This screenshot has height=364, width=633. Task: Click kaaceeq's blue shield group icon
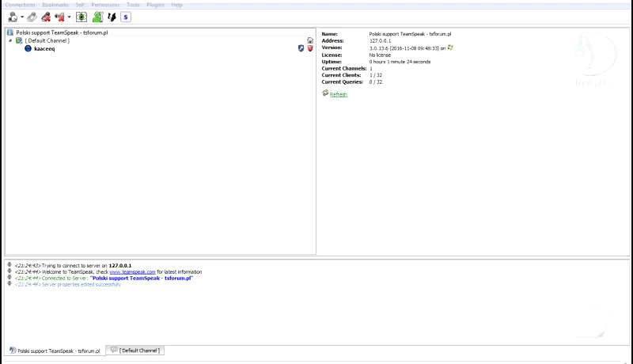point(301,48)
